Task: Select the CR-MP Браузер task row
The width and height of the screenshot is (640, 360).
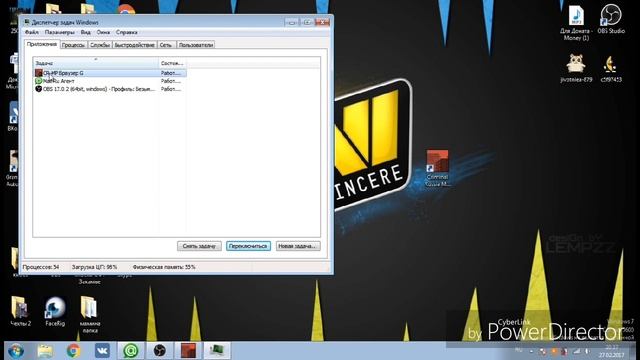Action: (110, 73)
